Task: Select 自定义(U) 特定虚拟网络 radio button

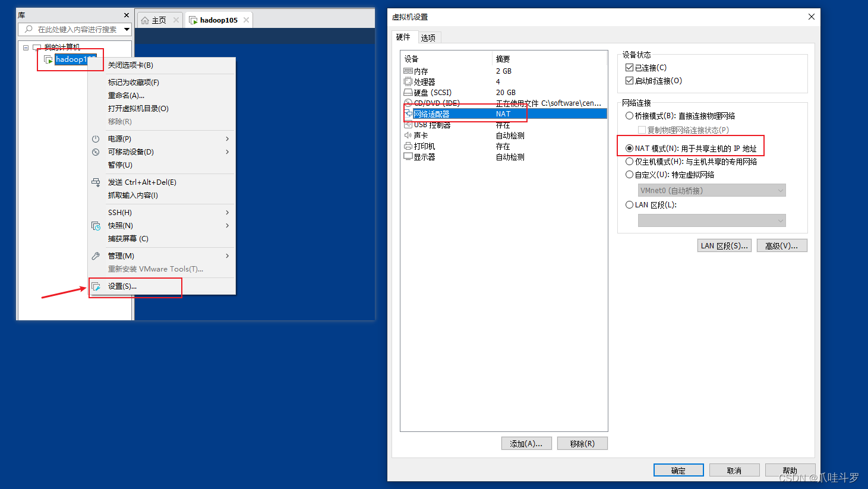Action: [x=629, y=175]
